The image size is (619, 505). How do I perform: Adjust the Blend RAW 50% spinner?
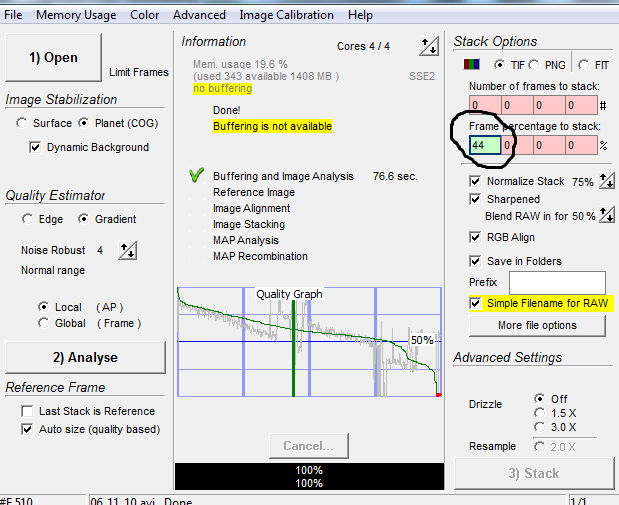click(607, 216)
